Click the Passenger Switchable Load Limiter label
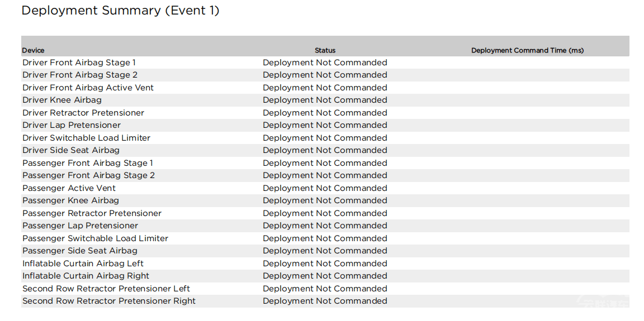 coord(95,238)
